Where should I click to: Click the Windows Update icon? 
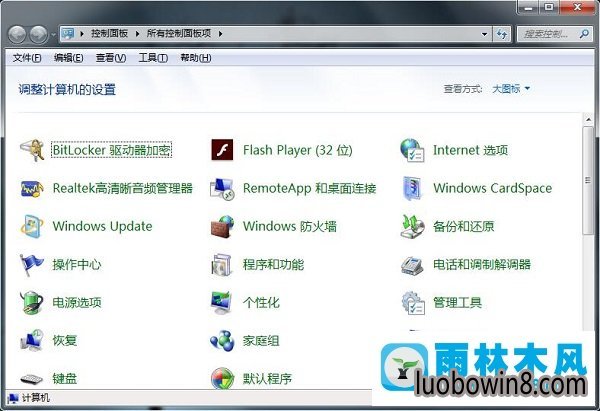[33, 226]
